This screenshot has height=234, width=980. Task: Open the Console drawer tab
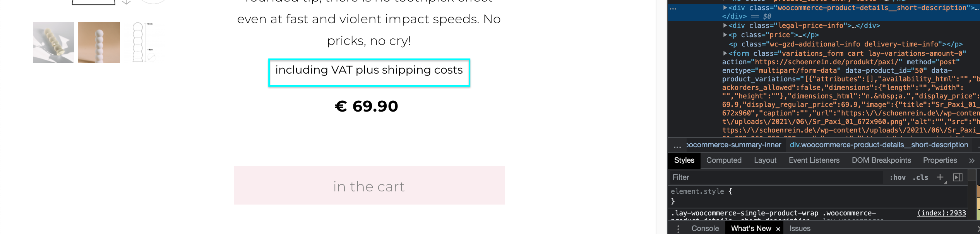tap(705, 229)
